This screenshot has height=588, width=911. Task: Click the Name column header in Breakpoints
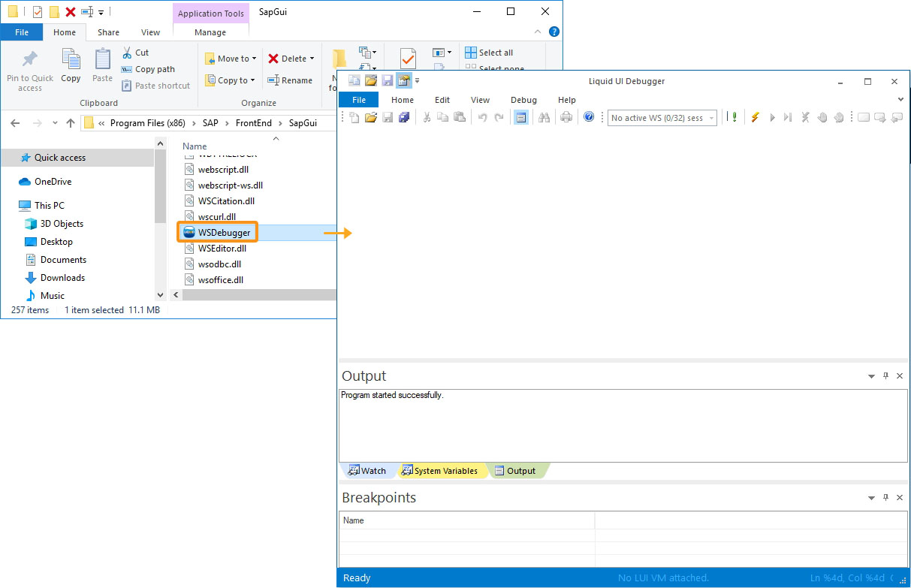467,520
